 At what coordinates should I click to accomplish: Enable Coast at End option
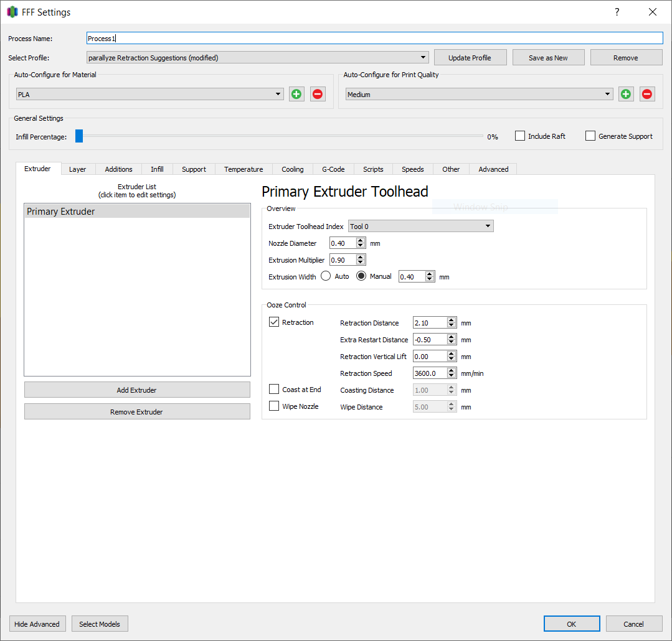[x=274, y=389]
